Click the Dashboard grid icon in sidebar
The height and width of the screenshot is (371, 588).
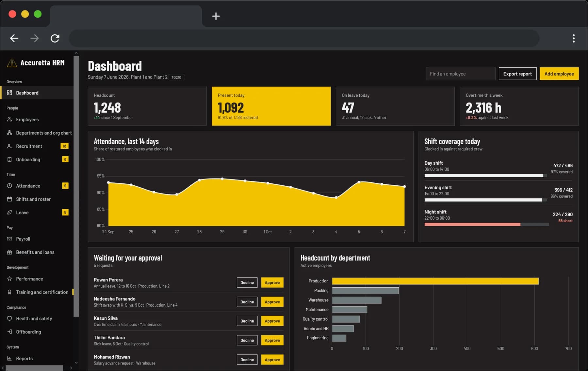pos(9,93)
